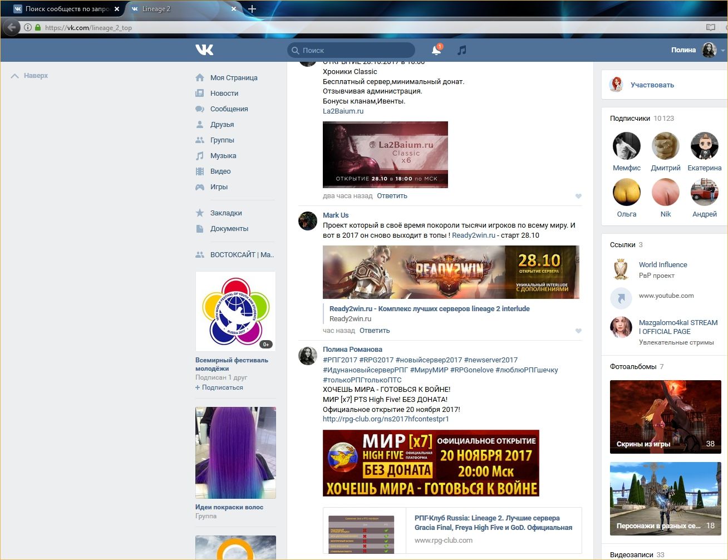
Task: Open the profile menu dropdown for Полина
Action: tap(698, 50)
